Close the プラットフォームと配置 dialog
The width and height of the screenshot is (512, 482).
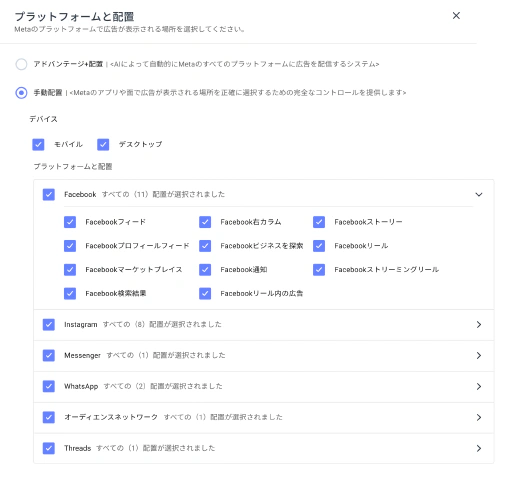456,16
